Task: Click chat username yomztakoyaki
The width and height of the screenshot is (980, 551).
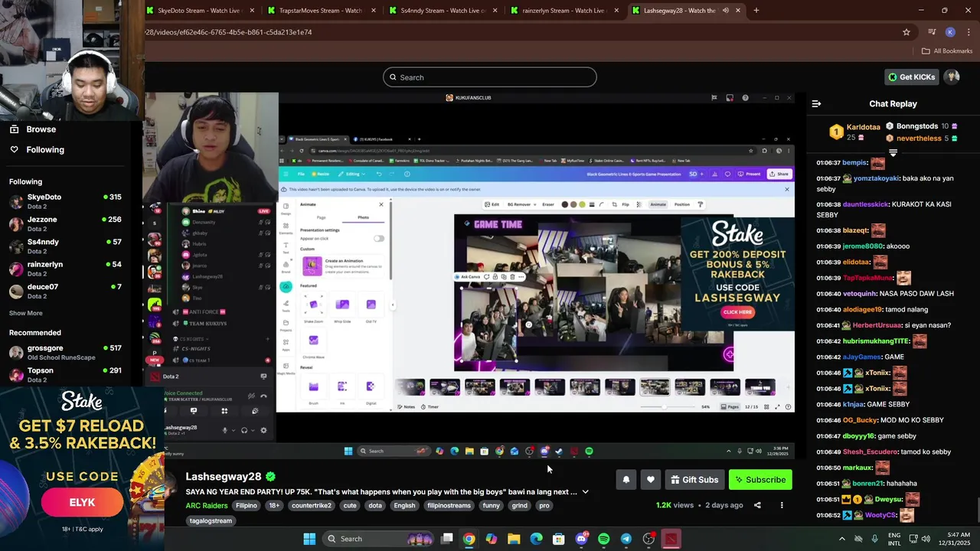Action: [x=877, y=178]
